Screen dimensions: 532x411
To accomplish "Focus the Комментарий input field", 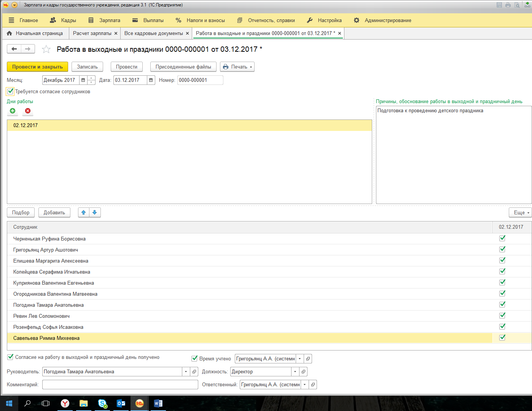I will (x=120, y=384).
